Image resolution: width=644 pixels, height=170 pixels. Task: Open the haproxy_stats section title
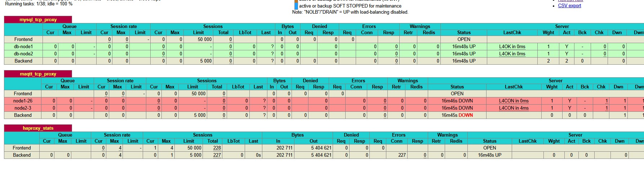[x=38, y=128]
